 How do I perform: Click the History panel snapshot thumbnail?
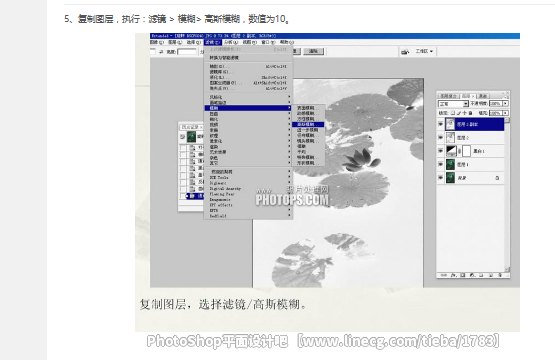[x=191, y=137]
